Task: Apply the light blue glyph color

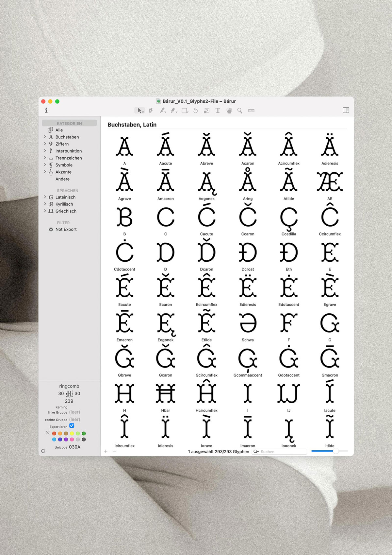Action: click(54, 440)
